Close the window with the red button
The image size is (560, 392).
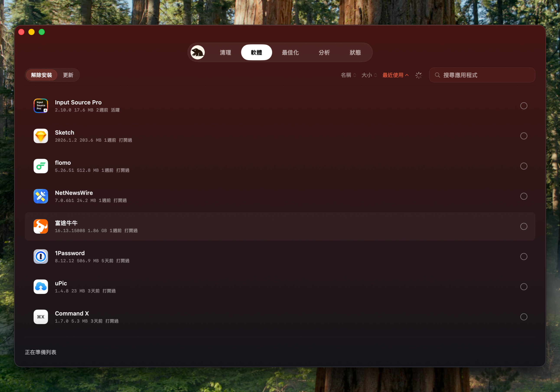pyautogui.click(x=21, y=32)
